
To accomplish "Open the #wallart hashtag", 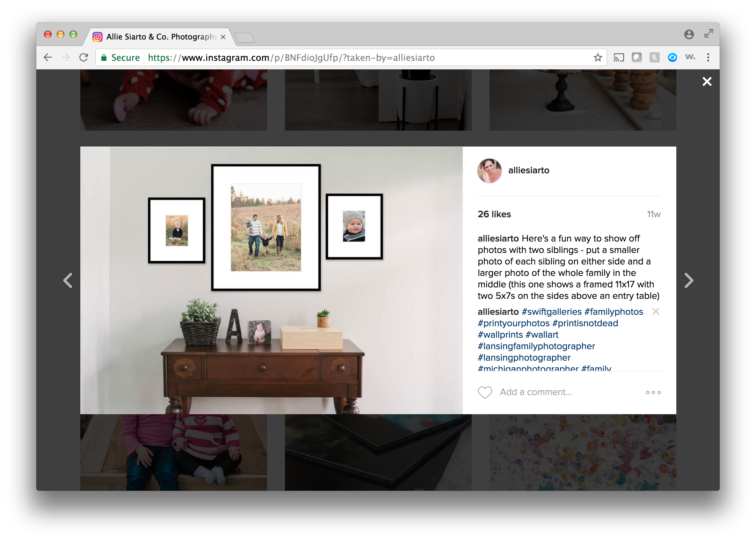I will coord(542,335).
